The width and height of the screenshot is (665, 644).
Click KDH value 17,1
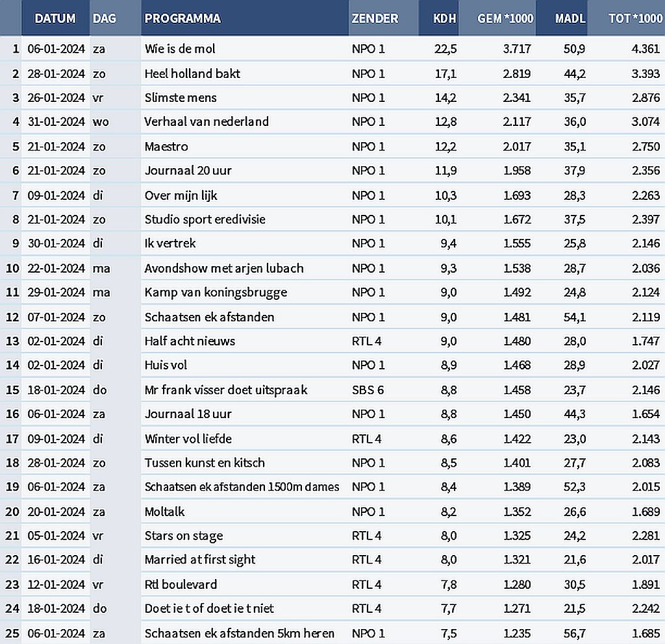click(445, 74)
